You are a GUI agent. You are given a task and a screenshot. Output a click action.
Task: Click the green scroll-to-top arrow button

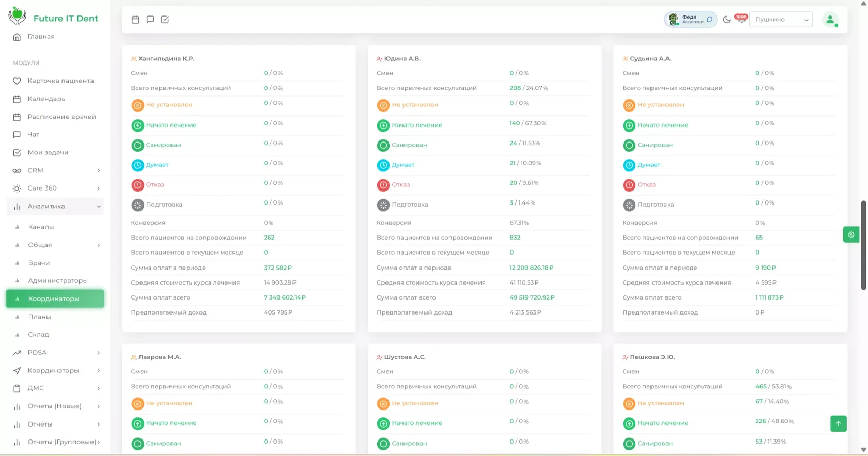(838, 423)
